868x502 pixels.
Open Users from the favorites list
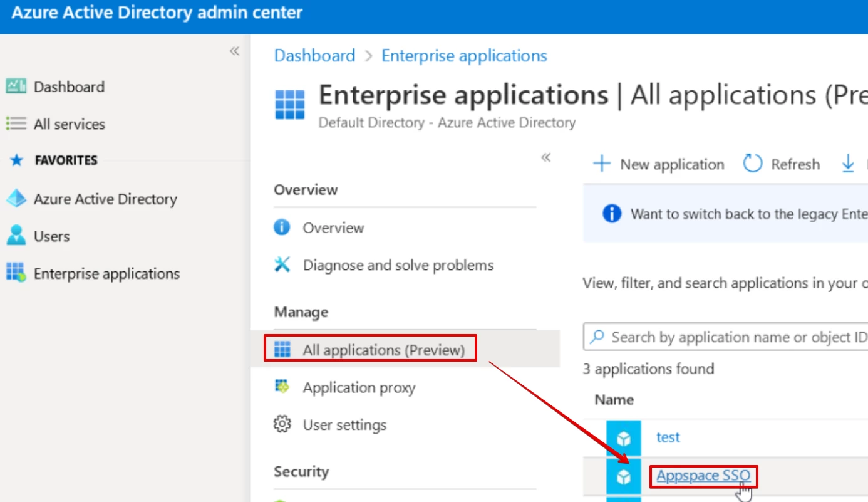click(x=51, y=236)
